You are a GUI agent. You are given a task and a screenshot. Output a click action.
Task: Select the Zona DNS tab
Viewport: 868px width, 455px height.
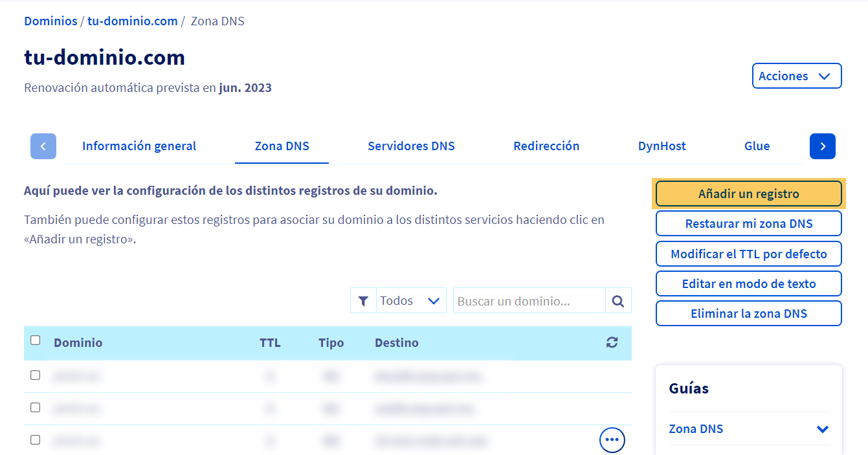point(282,146)
